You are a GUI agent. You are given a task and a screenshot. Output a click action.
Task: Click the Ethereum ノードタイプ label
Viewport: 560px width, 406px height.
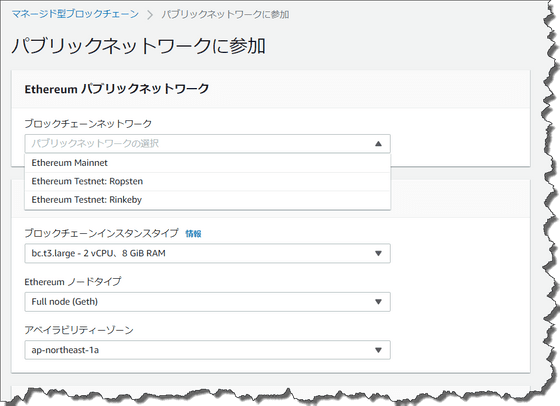[73, 282]
